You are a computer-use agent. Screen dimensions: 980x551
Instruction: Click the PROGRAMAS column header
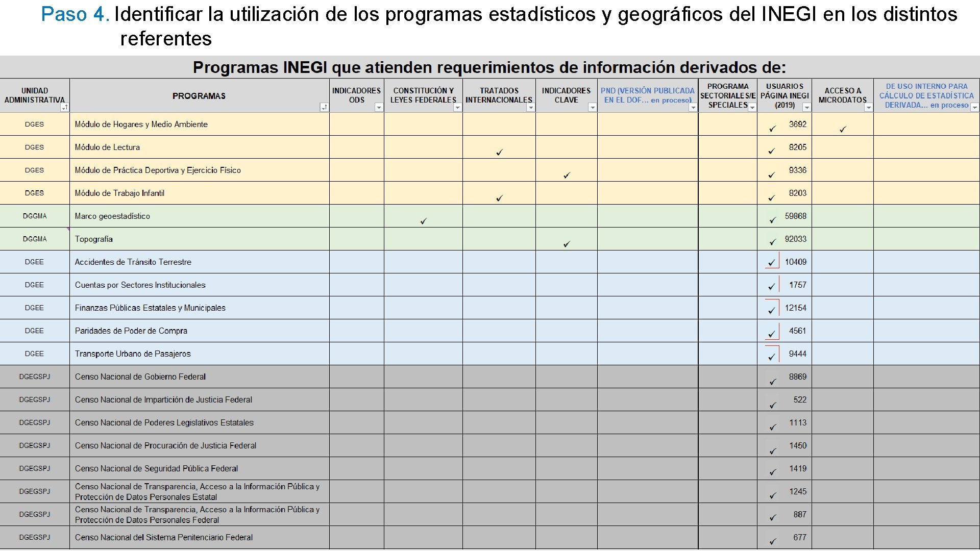(199, 96)
